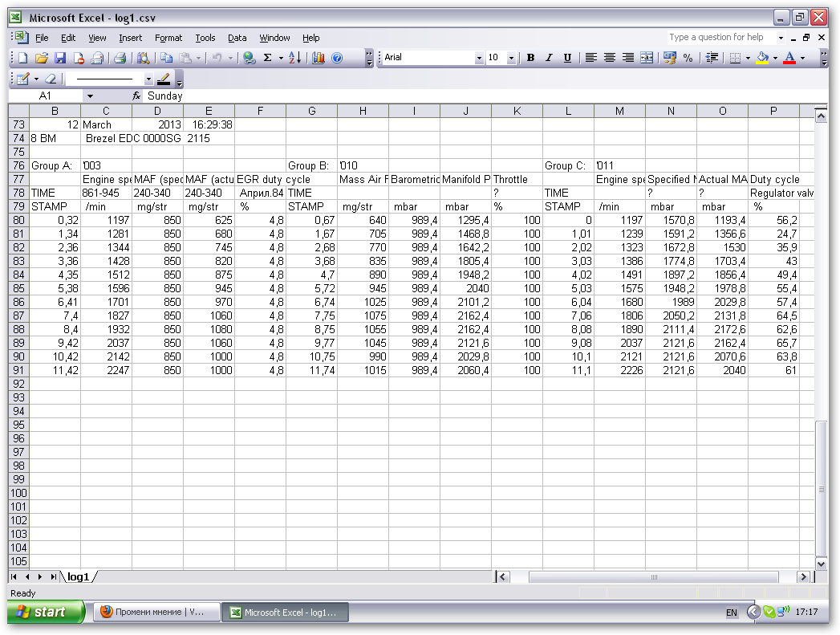Open the font size dropdown
Screen dimensions: 840x635
point(511,58)
